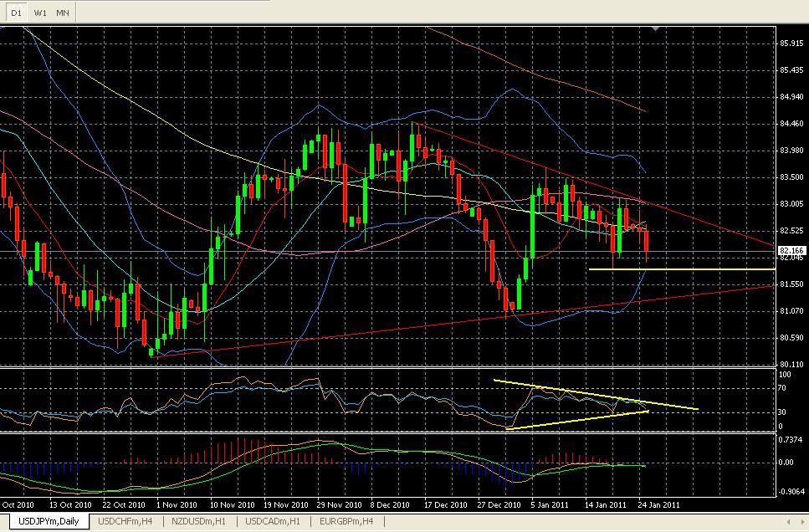Click the 83.500 price scale value
Image resolution: width=809 pixels, height=532 pixels.
click(791, 177)
